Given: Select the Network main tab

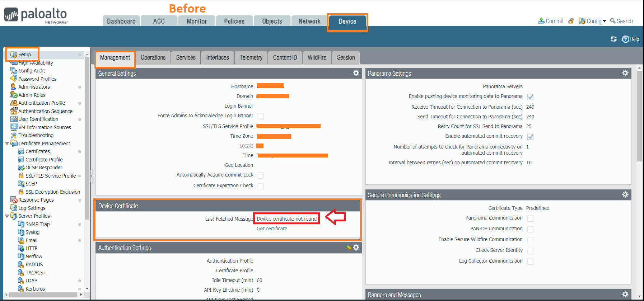Looking at the screenshot, I should (x=309, y=21).
